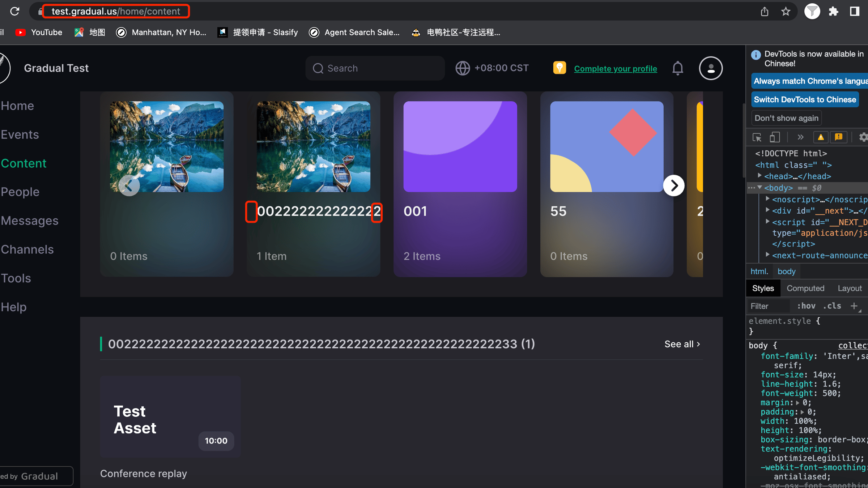Click the user profile avatar icon

[711, 68]
